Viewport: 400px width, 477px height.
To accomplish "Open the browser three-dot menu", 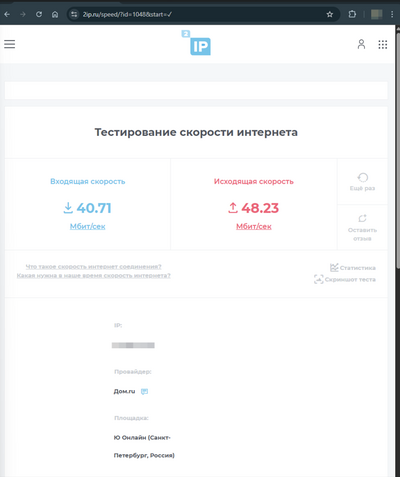I will coord(393,14).
